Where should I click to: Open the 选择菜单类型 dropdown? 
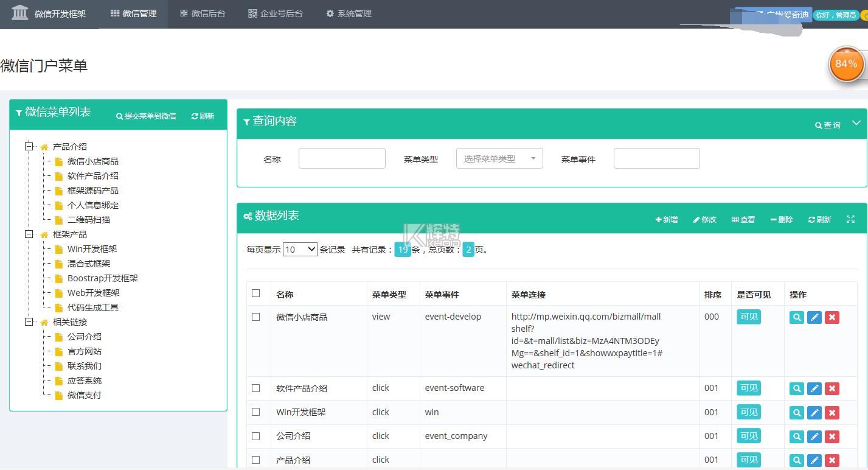tap(499, 158)
